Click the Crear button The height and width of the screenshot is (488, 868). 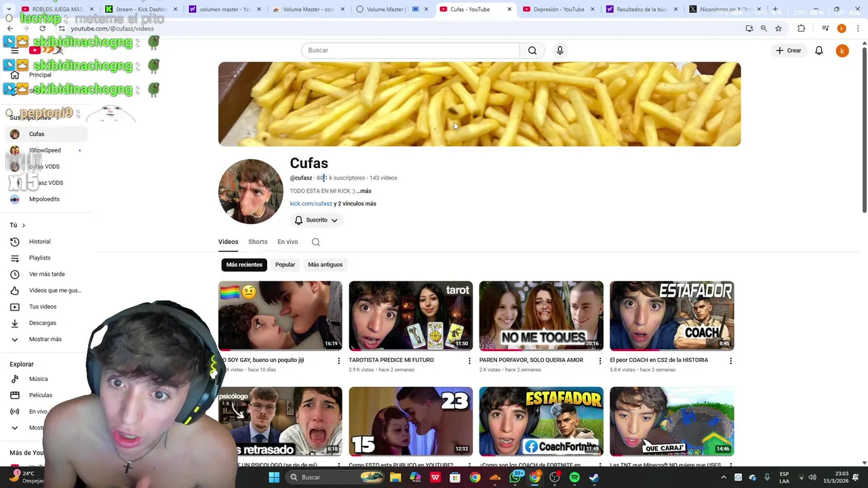click(789, 51)
